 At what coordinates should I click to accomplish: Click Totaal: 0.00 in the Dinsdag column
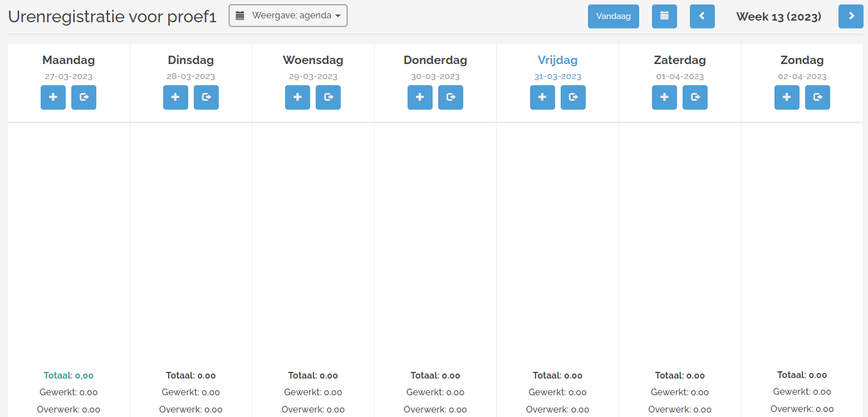tap(191, 375)
